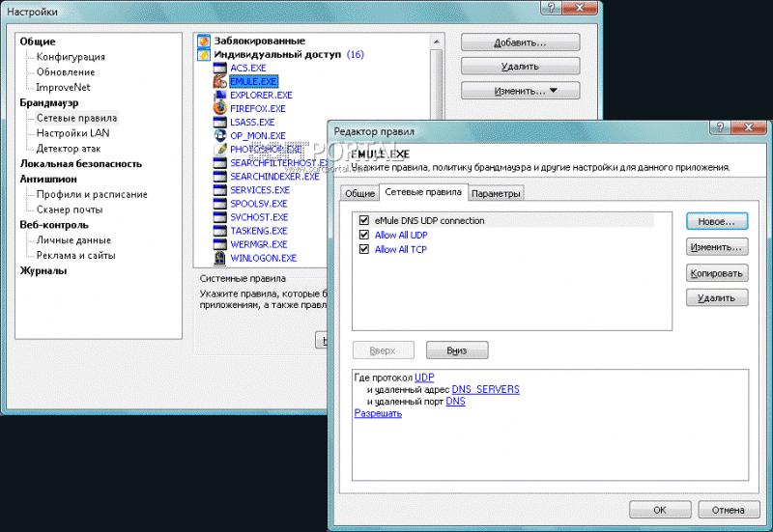The width and height of the screenshot is (773, 532).
Task: Select Конфигурация in settings tree
Action: click(71, 57)
